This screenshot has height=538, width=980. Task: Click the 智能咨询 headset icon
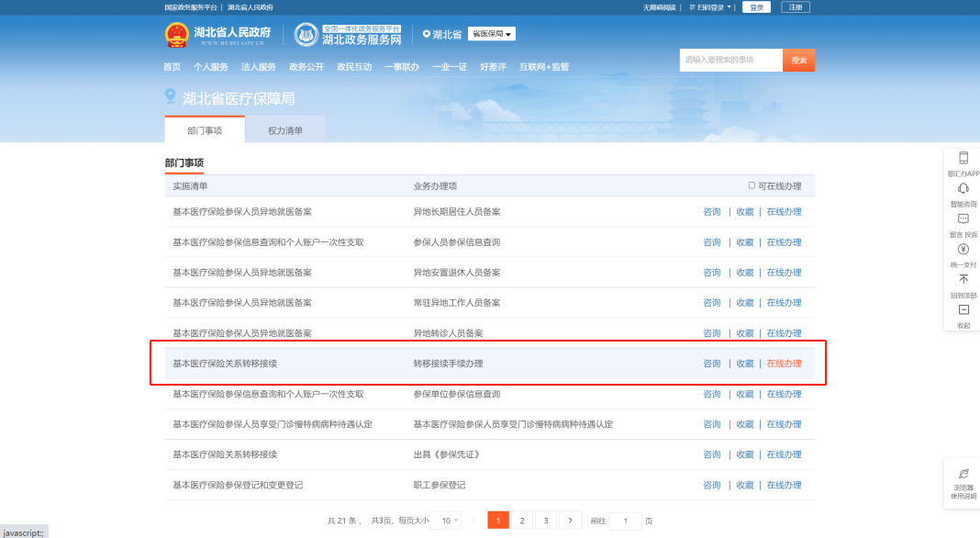point(963,189)
